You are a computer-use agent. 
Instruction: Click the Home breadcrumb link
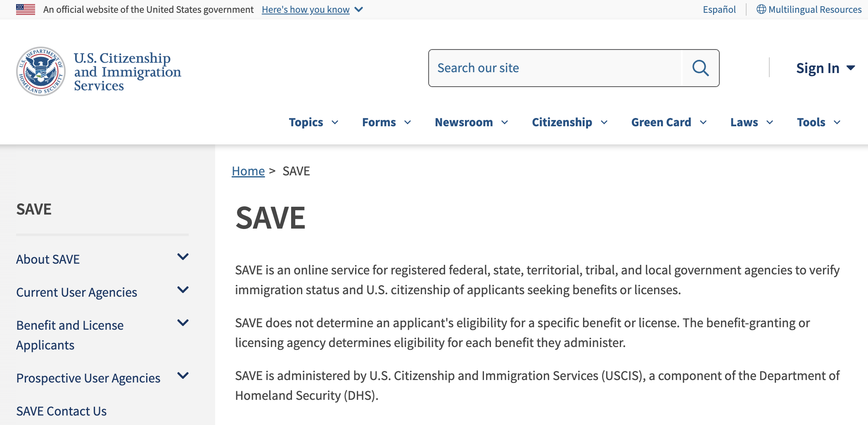pyautogui.click(x=248, y=171)
